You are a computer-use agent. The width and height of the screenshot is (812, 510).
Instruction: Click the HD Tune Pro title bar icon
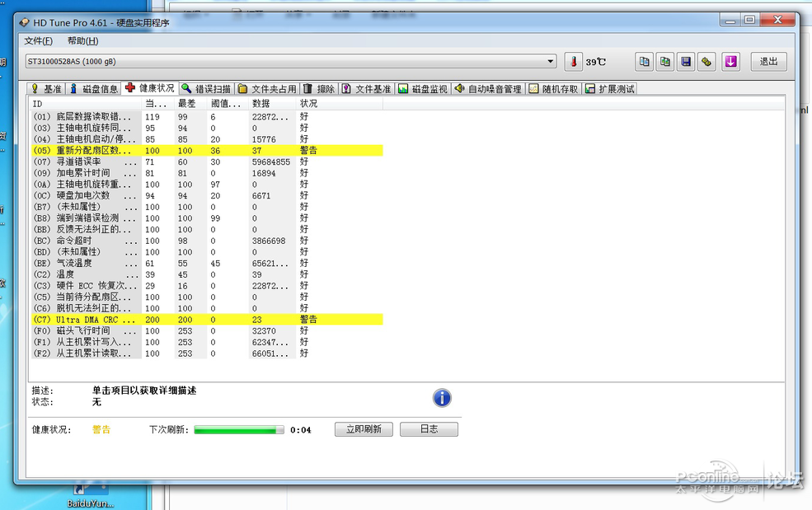[25, 23]
